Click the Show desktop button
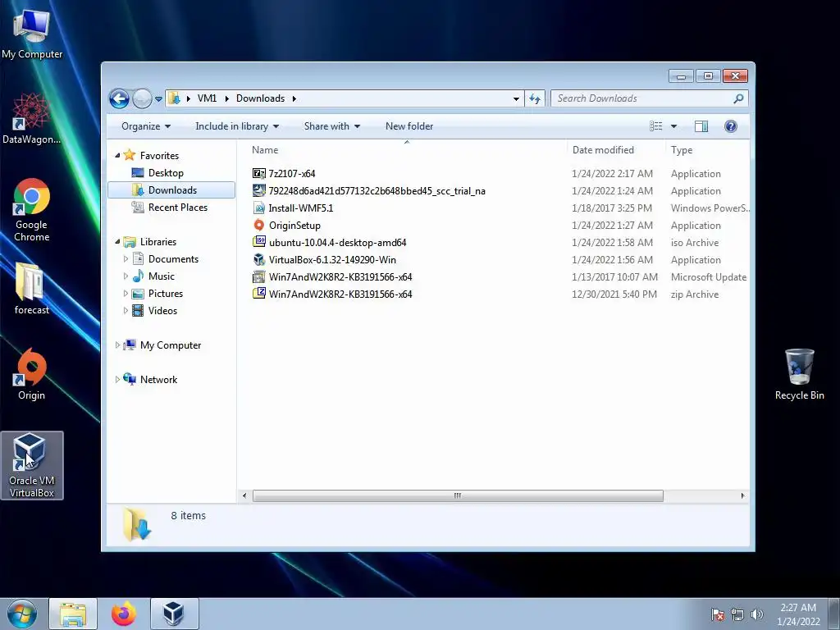840x630 pixels. (834, 614)
